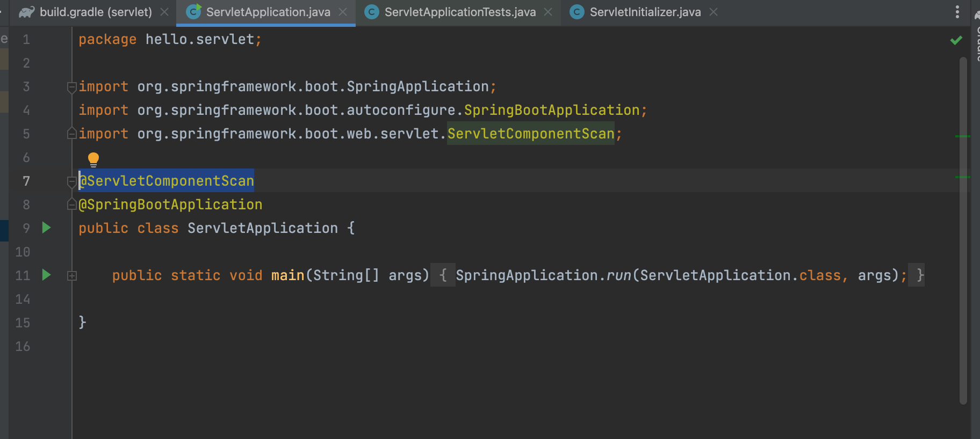Click the class icon on ServletInitializer.java tab
Screen dimensions: 980x439
click(577, 12)
